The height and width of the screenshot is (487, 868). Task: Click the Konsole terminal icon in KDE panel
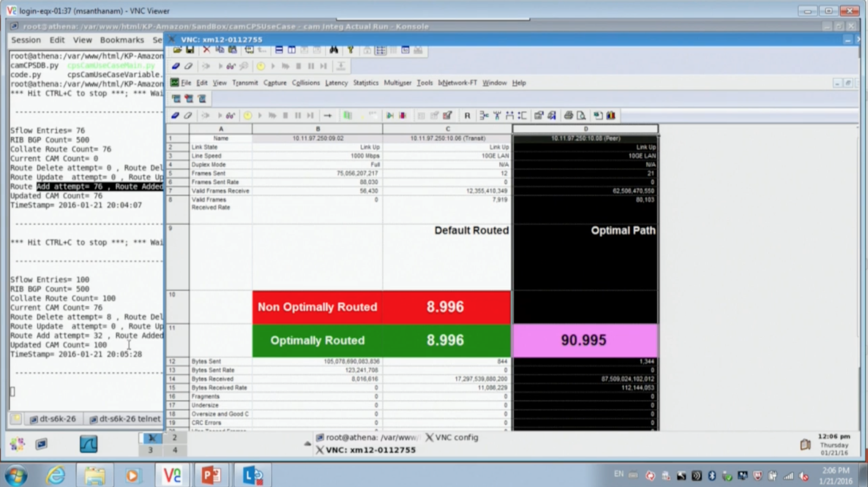coord(41,445)
